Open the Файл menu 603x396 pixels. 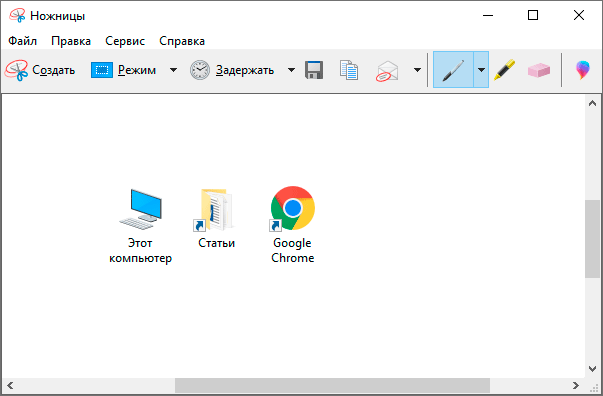(x=23, y=41)
